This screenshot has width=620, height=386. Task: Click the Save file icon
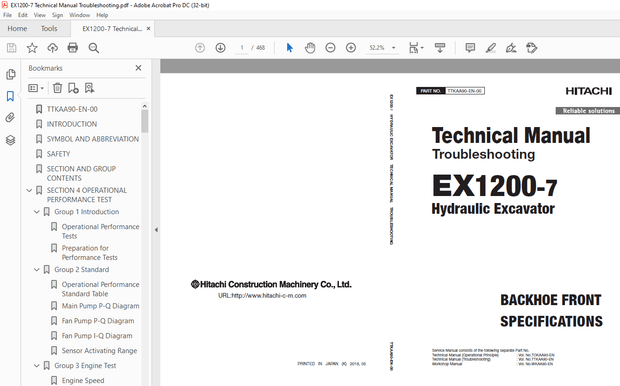click(x=11, y=48)
